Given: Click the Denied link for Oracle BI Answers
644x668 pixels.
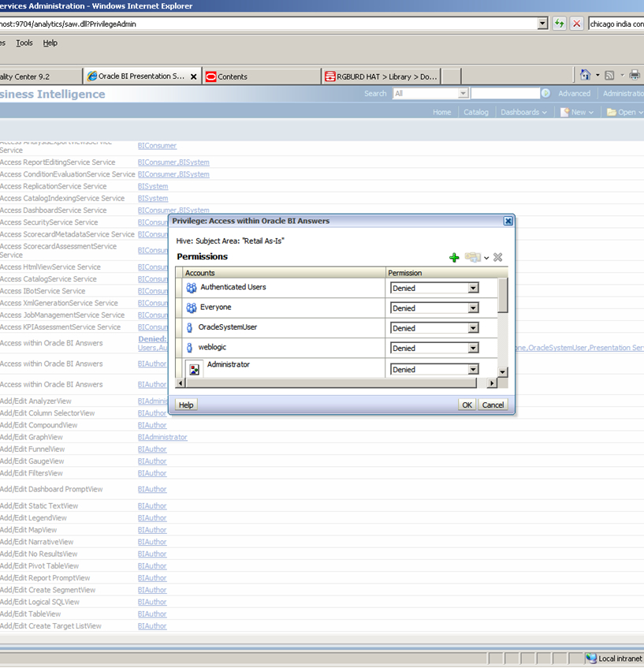Looking at the screenshot, I should [152, 338].
